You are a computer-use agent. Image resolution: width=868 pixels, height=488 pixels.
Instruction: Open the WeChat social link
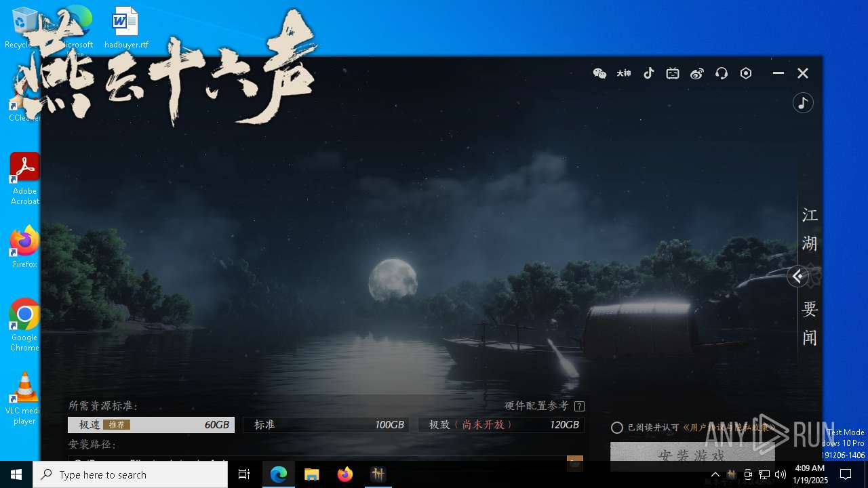tap(599, 73)
